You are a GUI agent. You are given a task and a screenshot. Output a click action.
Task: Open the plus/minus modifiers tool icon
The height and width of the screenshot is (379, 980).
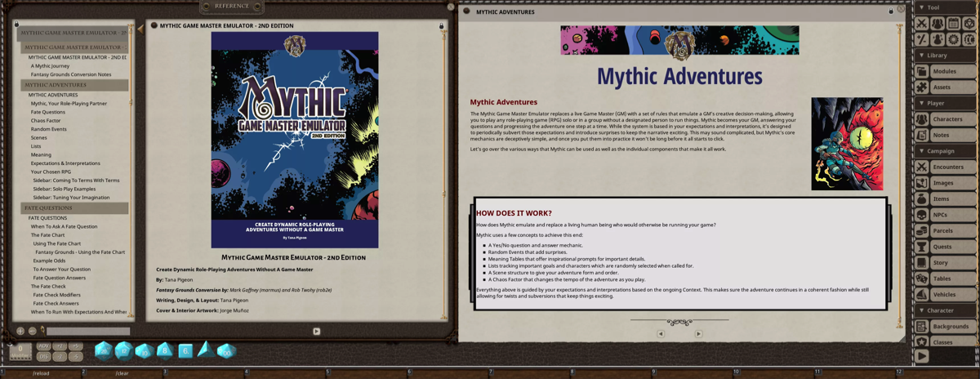921,39
